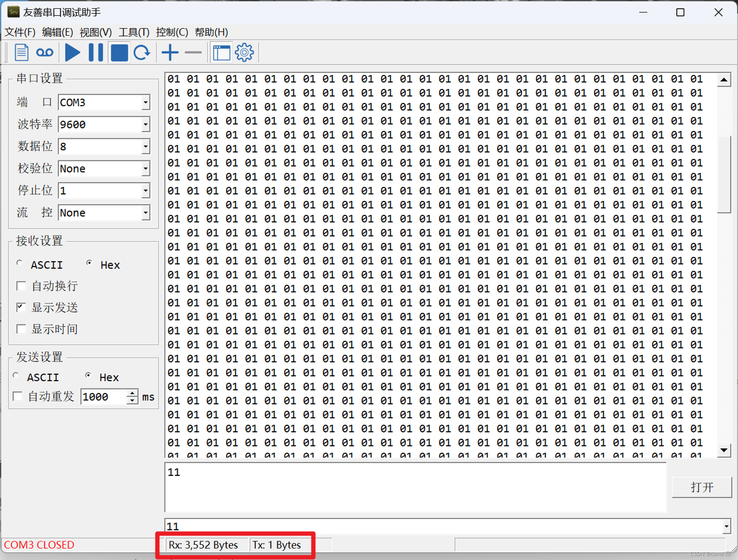Click the receive area scrollbar down arrow
Image resolution: width=738 pixels, height=560 pixels.
[724, 450]
